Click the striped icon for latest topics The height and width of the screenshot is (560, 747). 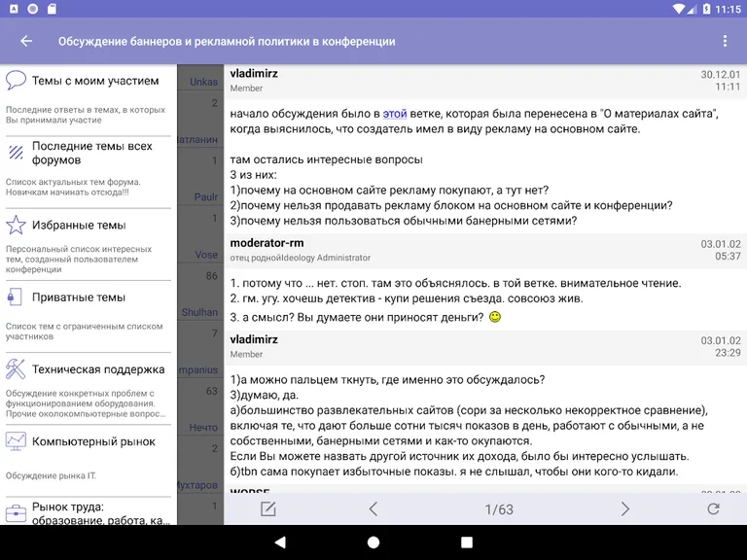pos(16,153)
